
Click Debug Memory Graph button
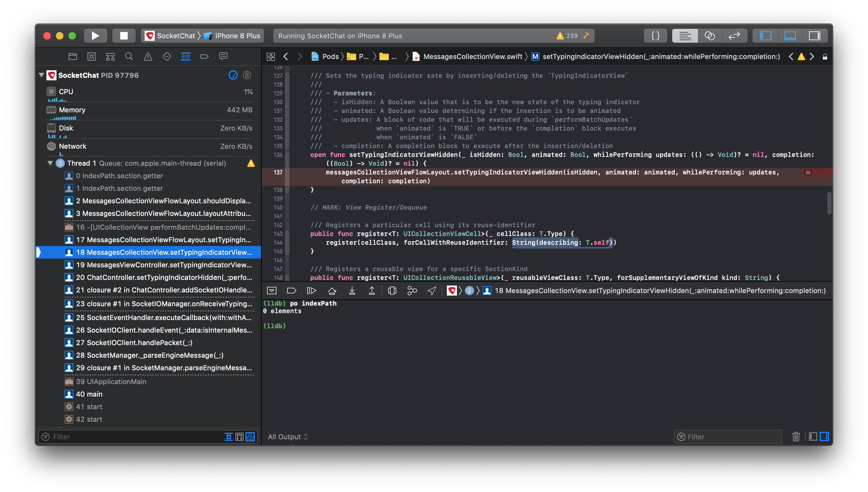pyautogui.click(x=412, y=291)
